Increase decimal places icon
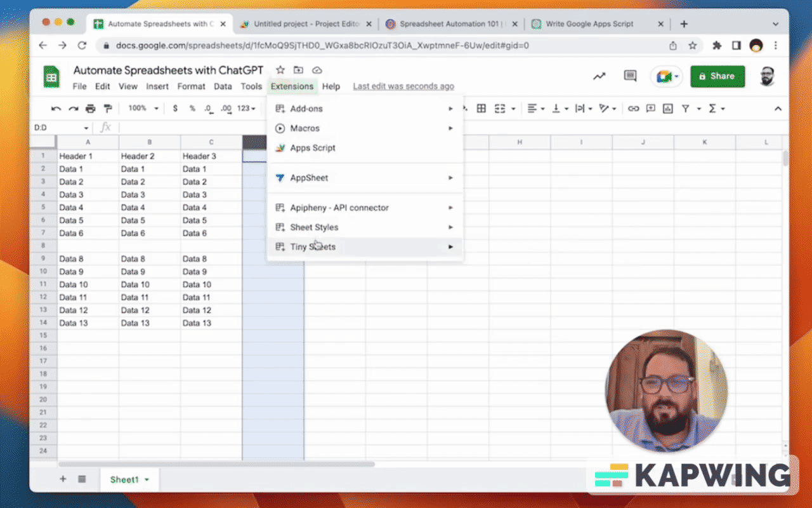Screen dimensions: 812x508 [x=226, y=109]
